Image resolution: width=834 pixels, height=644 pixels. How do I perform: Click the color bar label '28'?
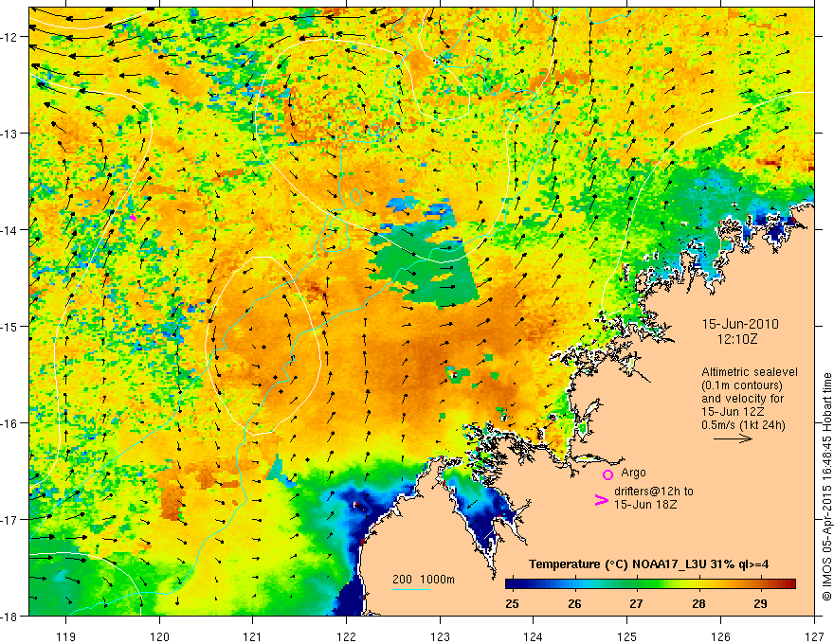[698, 603]
